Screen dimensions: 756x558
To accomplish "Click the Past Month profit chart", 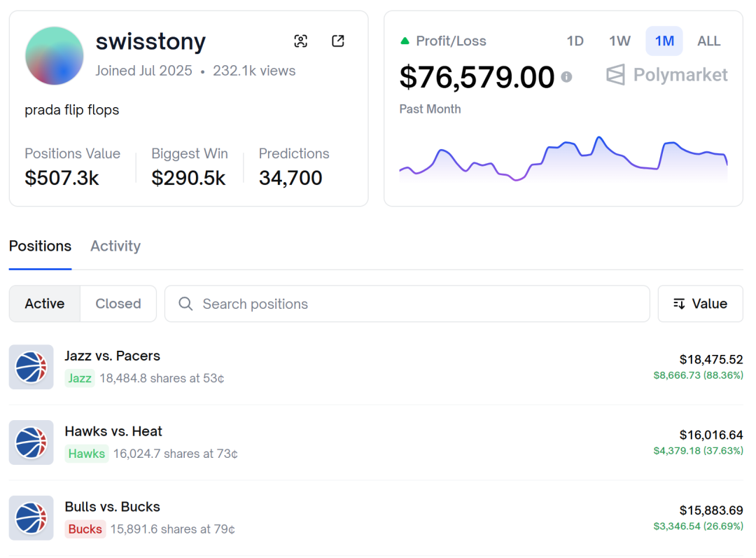I will [563, 158].
